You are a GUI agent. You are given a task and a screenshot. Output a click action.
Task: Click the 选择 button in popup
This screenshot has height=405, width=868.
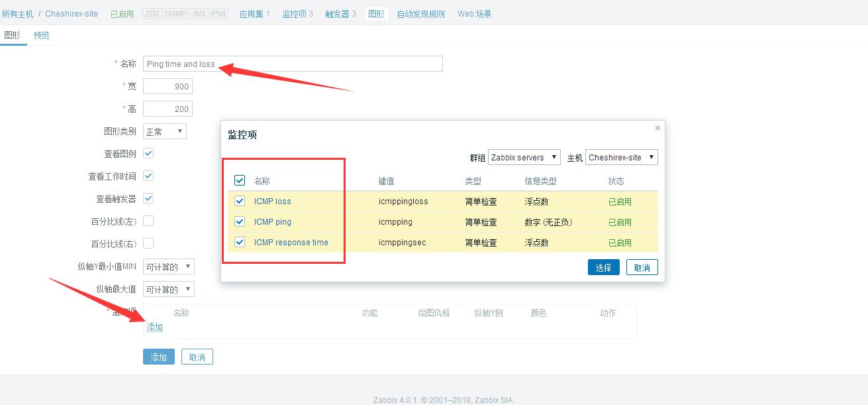pos(604,267)
